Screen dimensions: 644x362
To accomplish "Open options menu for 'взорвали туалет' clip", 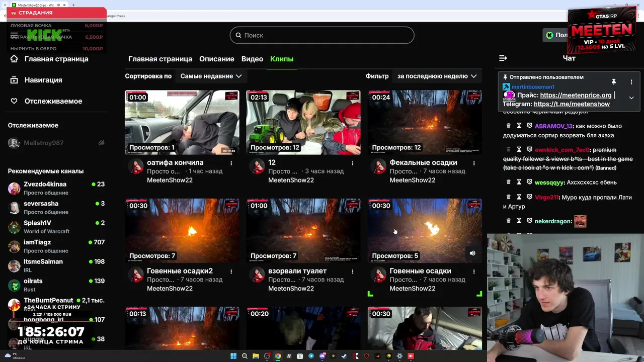I will [353, 271].
